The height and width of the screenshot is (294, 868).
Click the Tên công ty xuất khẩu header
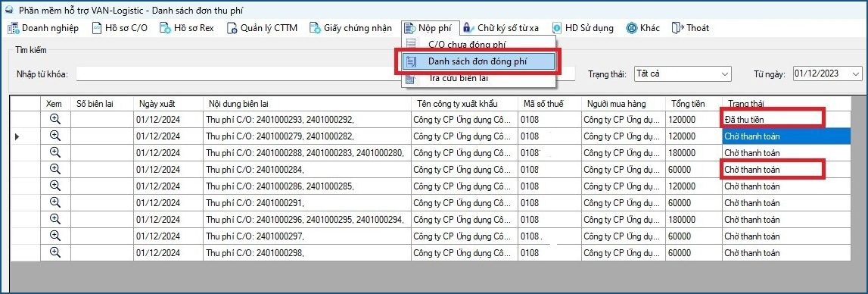[x=464, y=103]
